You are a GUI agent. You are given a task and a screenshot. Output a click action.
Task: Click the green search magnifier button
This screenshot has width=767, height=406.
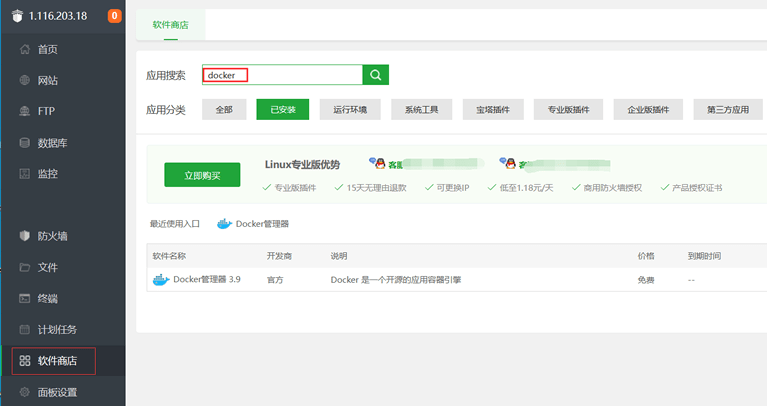click(376, 75)
